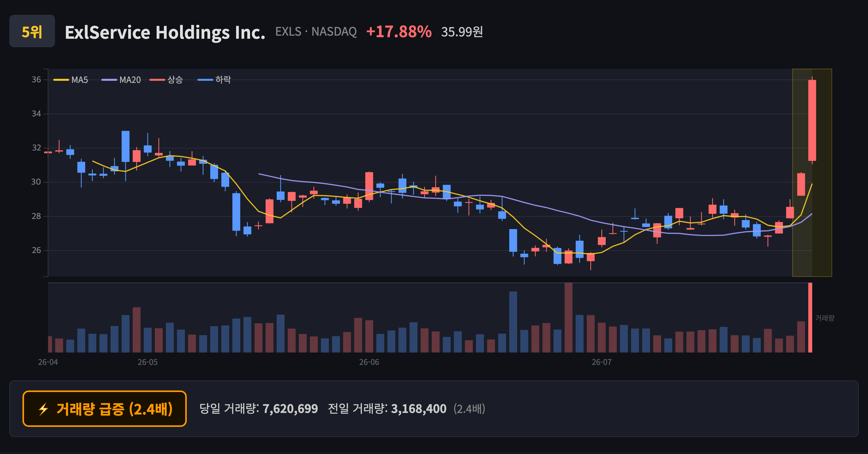The image size is (868, 454).
Task: Click the final bright red volume bar
Action: [x=810, y=318]
